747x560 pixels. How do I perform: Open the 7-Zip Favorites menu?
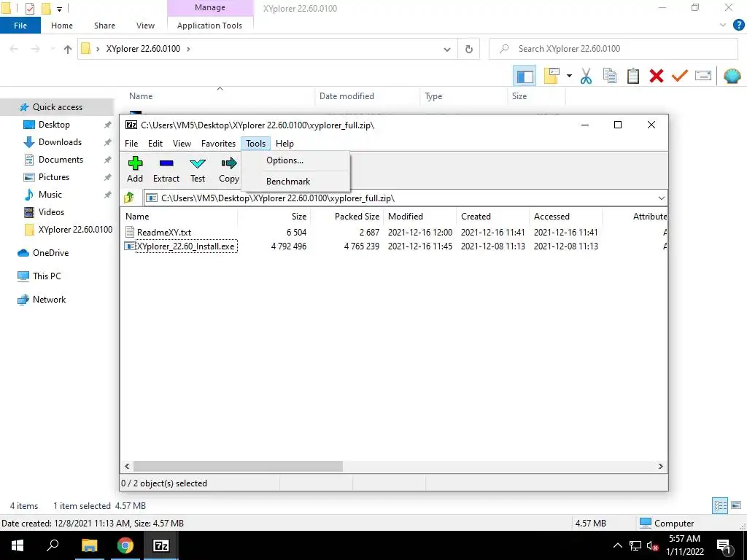point(218,144)
